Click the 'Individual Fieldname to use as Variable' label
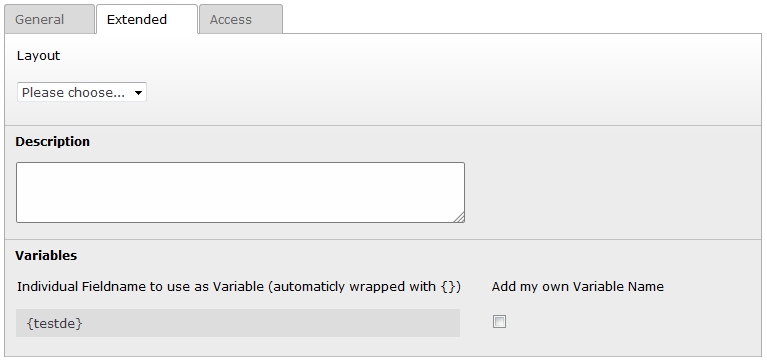767x362 pixels. (140, 287)
